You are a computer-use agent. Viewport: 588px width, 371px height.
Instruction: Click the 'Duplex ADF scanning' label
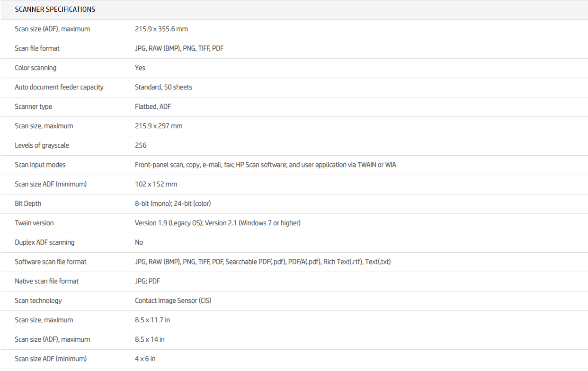(x=45, y=242)
